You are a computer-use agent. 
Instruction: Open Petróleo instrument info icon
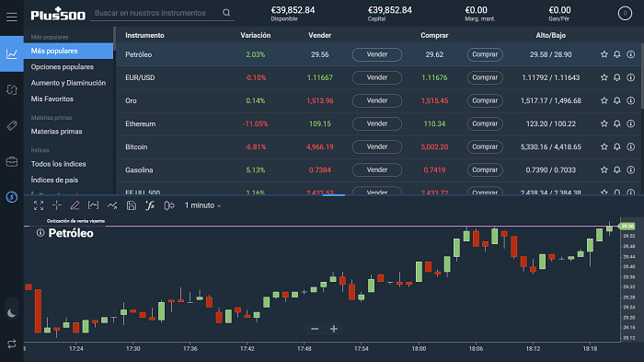click(630, 54)
